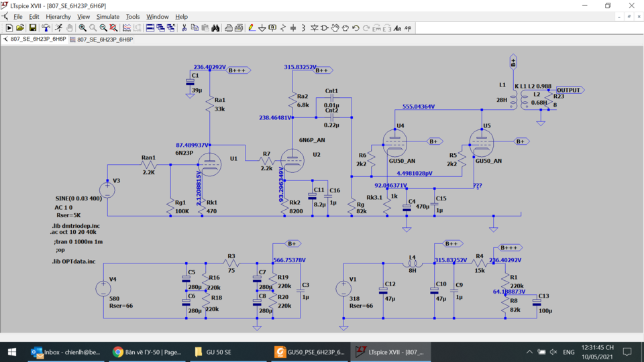This screenshot has height=362, width=644.
Task: Click the SPICE directive .op icon
Action: 408,28
